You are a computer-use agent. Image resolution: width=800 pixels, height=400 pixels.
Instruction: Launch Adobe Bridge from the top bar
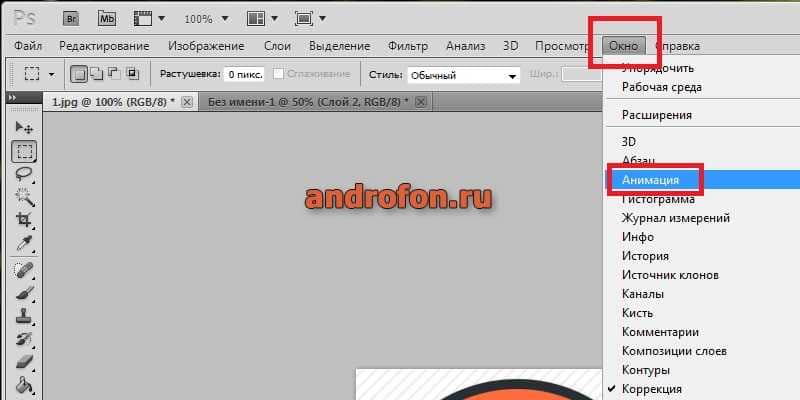[x=70, y=19]
